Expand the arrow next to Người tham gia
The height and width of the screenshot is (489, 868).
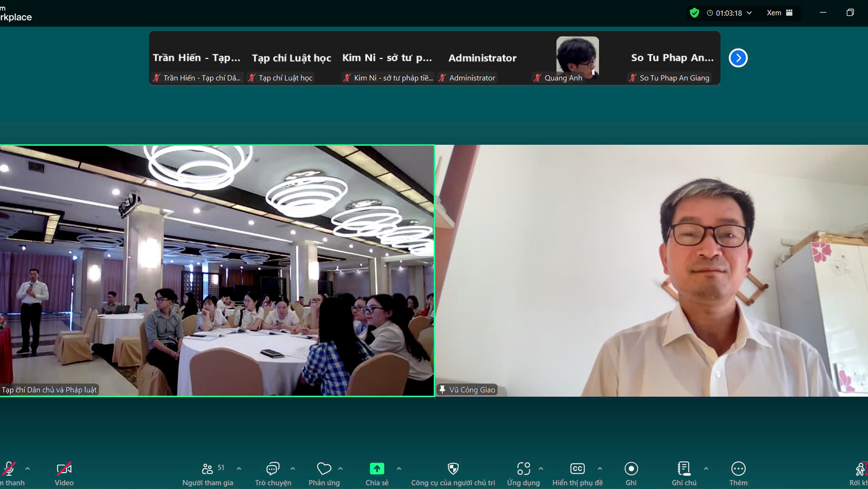pyautogui.click(x=239, y=469)
